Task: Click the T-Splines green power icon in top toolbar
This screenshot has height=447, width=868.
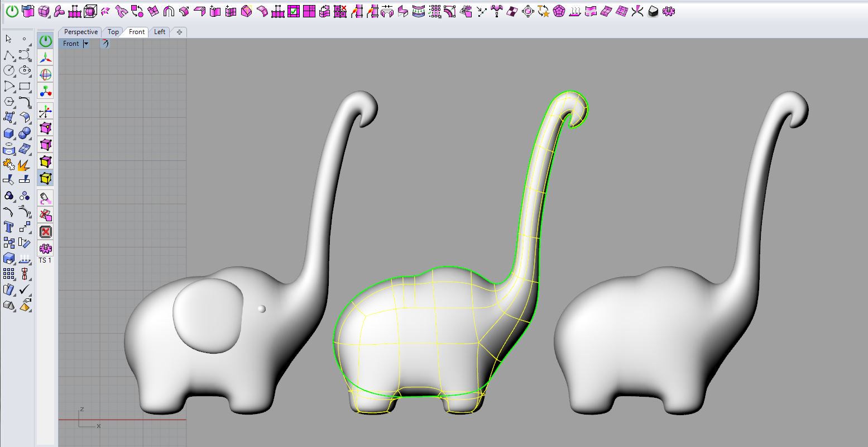Action: click(x=12, y=11)
